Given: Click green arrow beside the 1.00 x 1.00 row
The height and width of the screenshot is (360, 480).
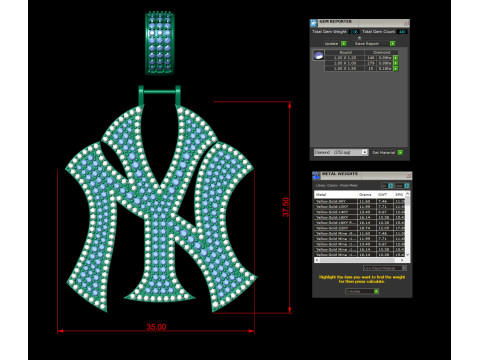Looking at the screenshot, I should (x=396, y=63).
